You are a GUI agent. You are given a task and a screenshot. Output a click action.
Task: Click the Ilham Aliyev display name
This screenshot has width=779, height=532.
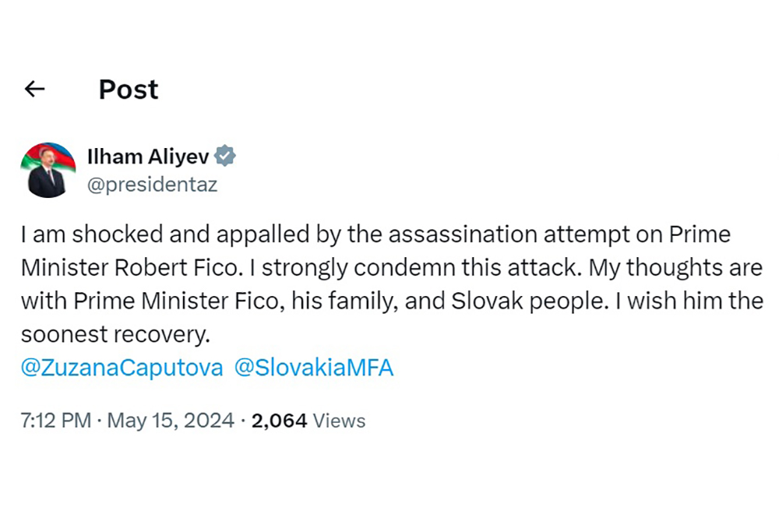click(x=149, y=157)
